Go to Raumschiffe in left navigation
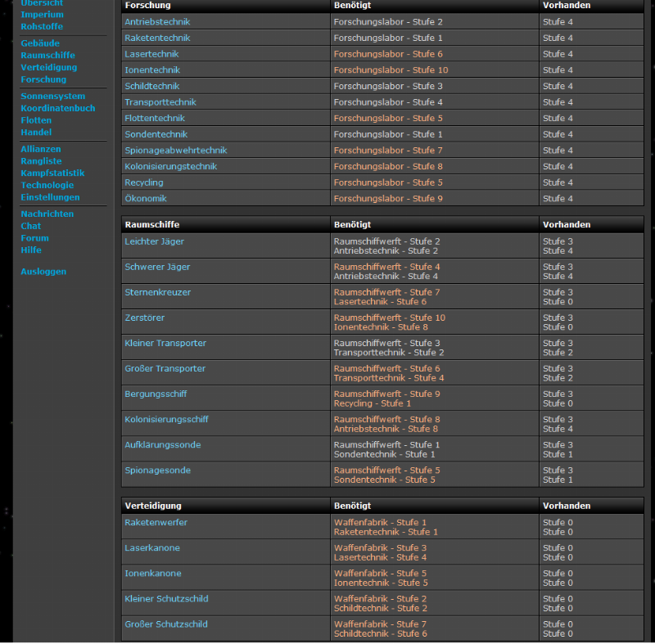The width and height of the screenshot is (655, 644). (47, 56)
